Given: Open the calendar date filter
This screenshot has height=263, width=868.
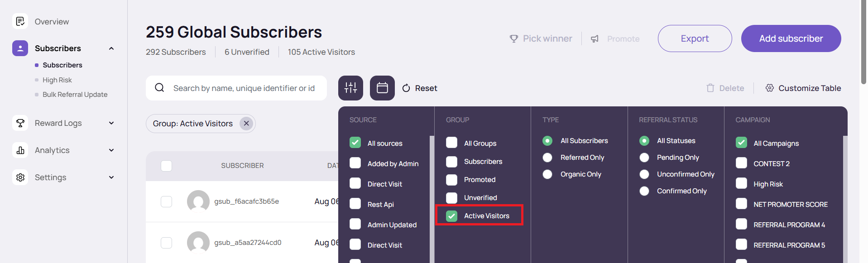Looking at the screenshot, I should click(x=382, y=88).
